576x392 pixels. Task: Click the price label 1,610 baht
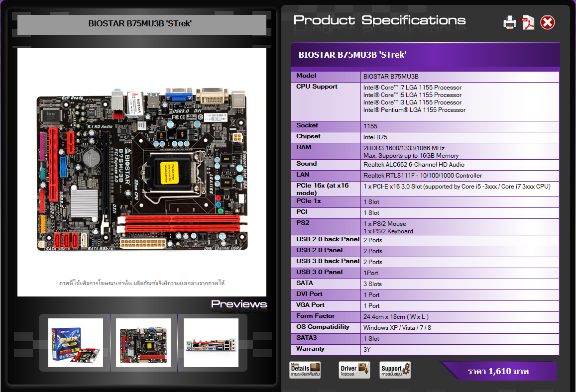pos(498,371)
